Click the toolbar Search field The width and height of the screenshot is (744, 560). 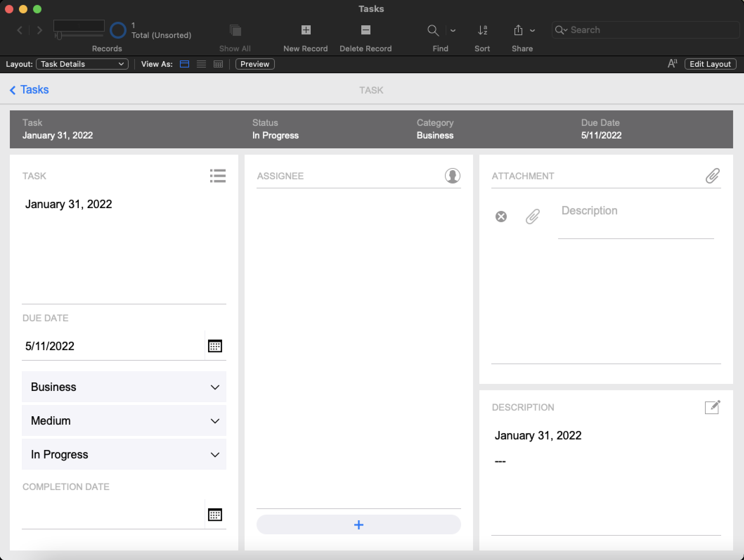click(x=645, y=30)
